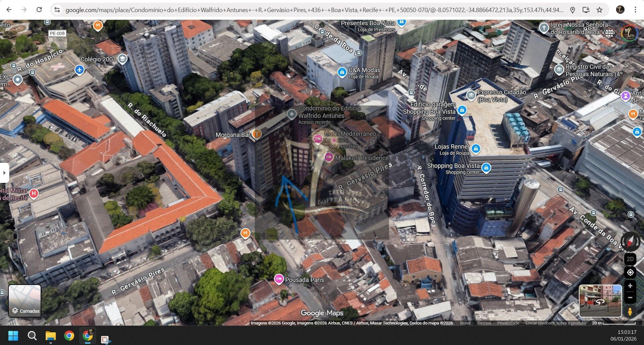Open the Privacidade footer link

(508, 323)
